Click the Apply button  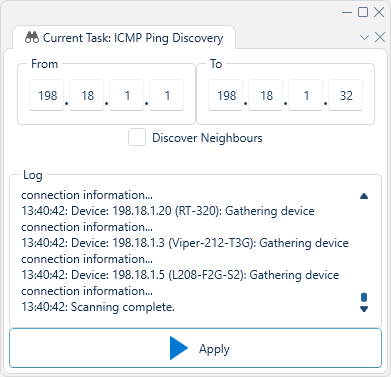pyautogui.click(x=195, y=348)
